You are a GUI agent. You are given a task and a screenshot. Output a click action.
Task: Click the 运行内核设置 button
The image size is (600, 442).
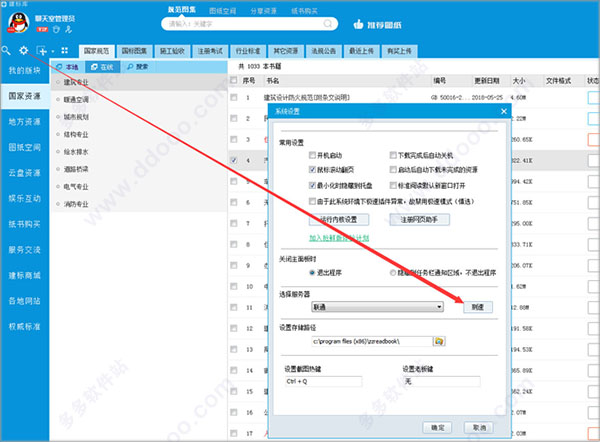click(339, 220)
